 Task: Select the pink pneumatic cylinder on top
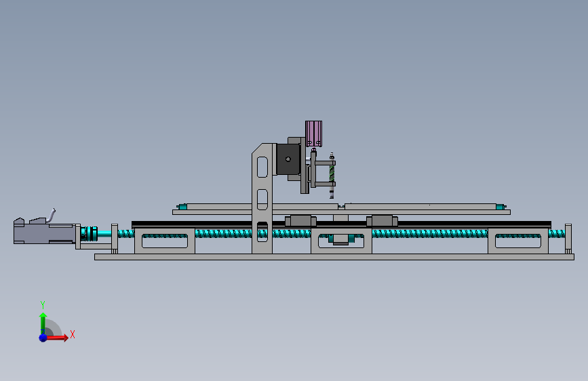(x=314, y=134)
